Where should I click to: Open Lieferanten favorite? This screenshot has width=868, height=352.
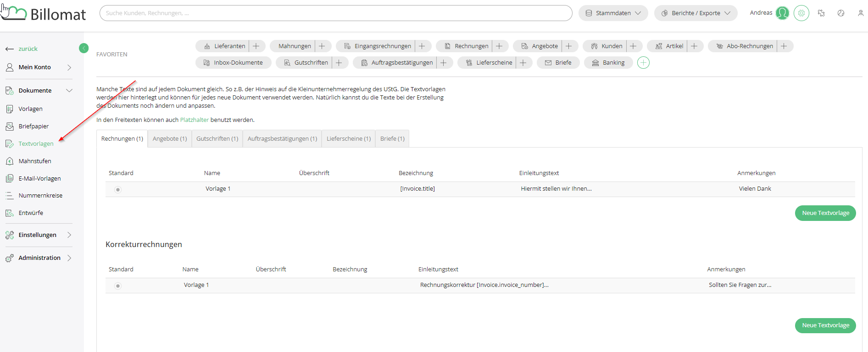224,46
